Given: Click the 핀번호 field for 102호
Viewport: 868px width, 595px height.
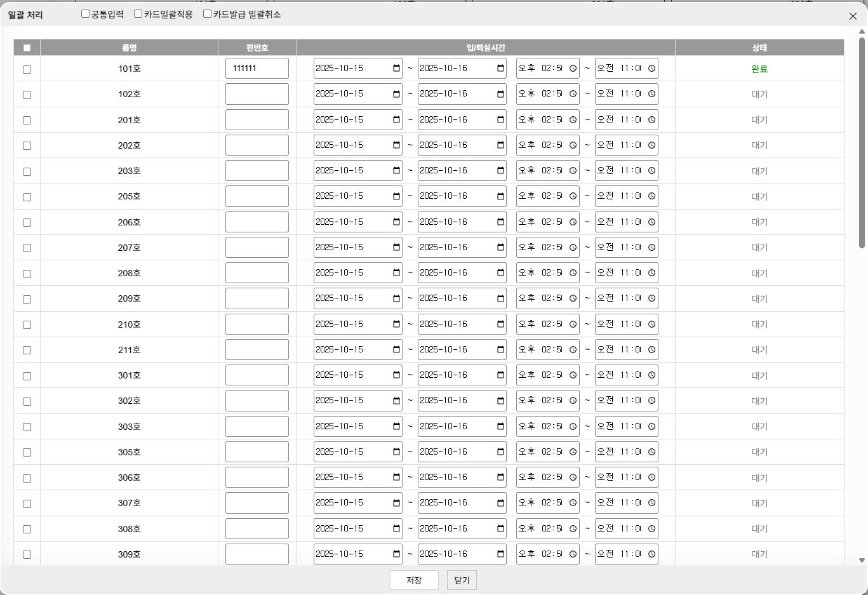Looking at the screenshot, I should [x=257, y=94].
